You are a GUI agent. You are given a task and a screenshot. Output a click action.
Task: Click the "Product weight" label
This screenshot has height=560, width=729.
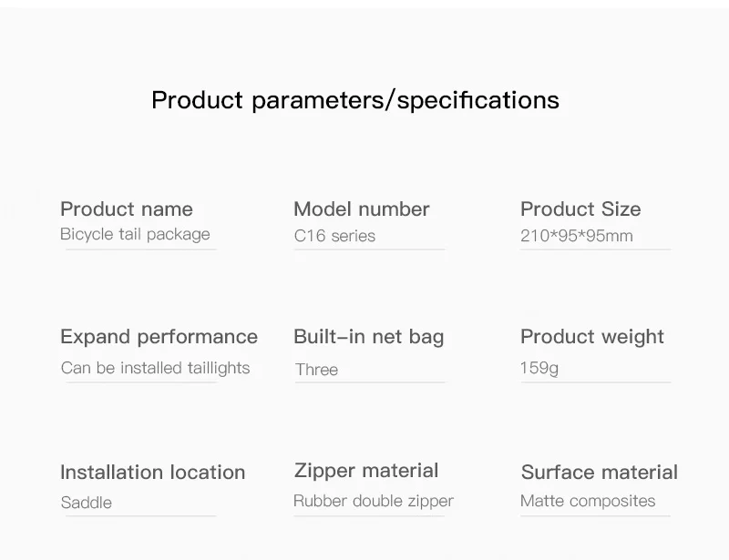592,337
